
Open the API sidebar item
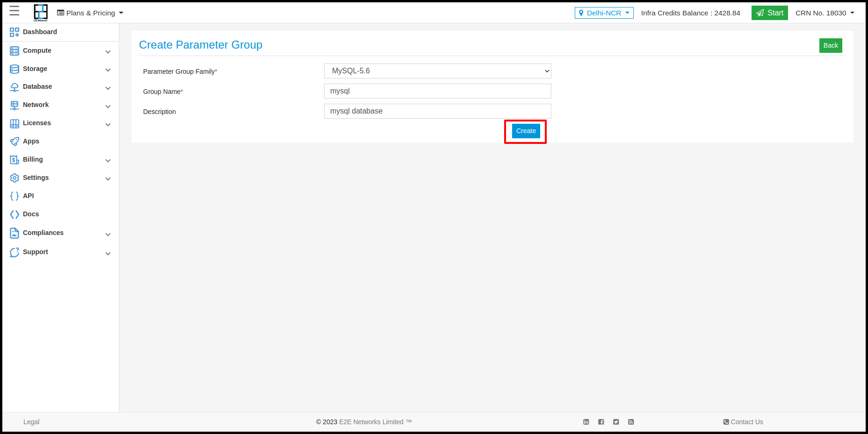click(x=28, y=196)
